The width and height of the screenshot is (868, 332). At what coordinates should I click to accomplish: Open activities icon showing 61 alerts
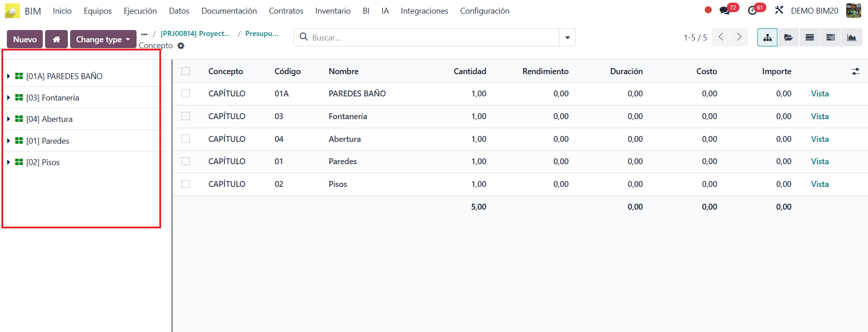point(753,10)
